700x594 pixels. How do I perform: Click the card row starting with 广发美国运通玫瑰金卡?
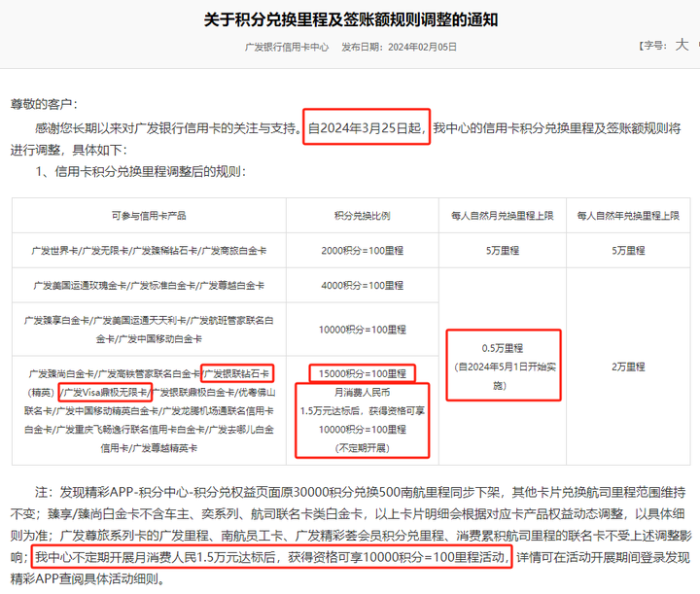coord(149,285)
